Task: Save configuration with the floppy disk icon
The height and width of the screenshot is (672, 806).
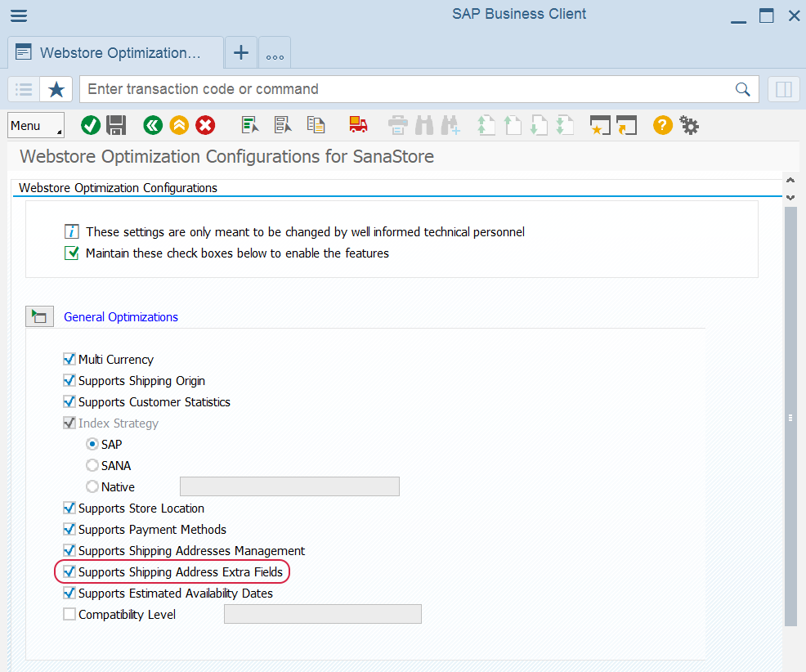Action: click(116, 125)
